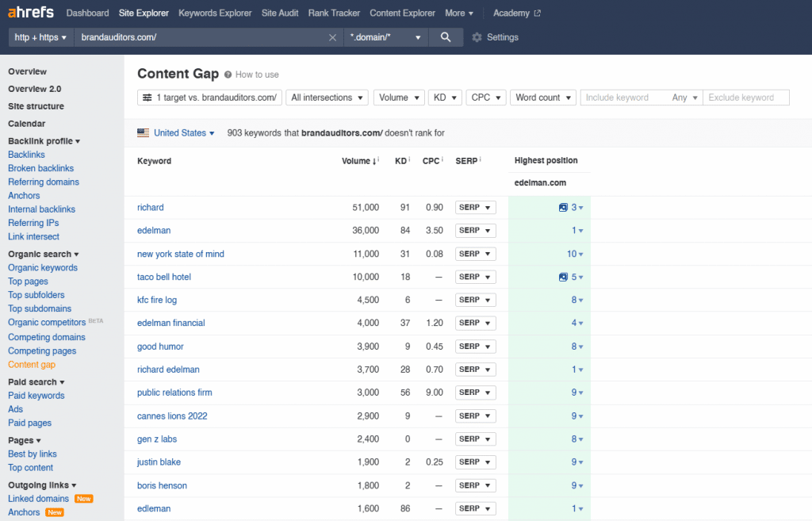812x521 pixels.
Task: Click the How to use help icon
Action: 228,75
